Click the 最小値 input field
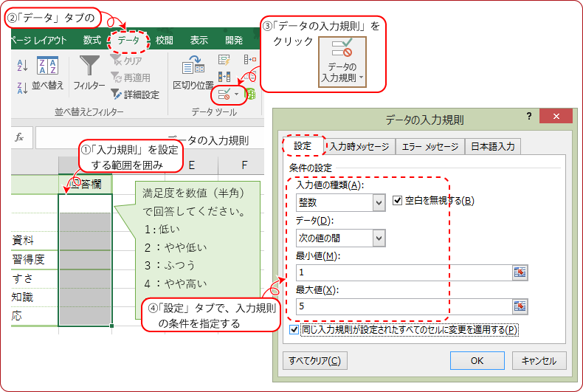583x392 pixels. click(399, 272)
